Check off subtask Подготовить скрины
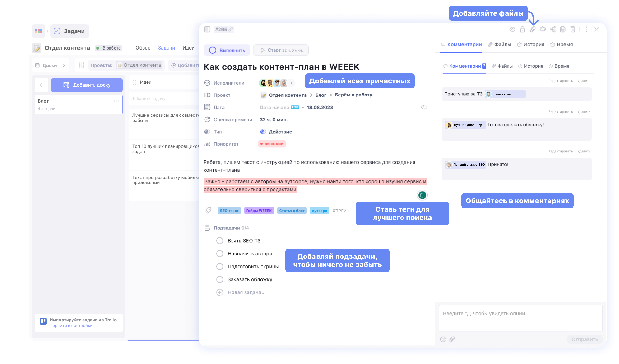 point(220,266)
